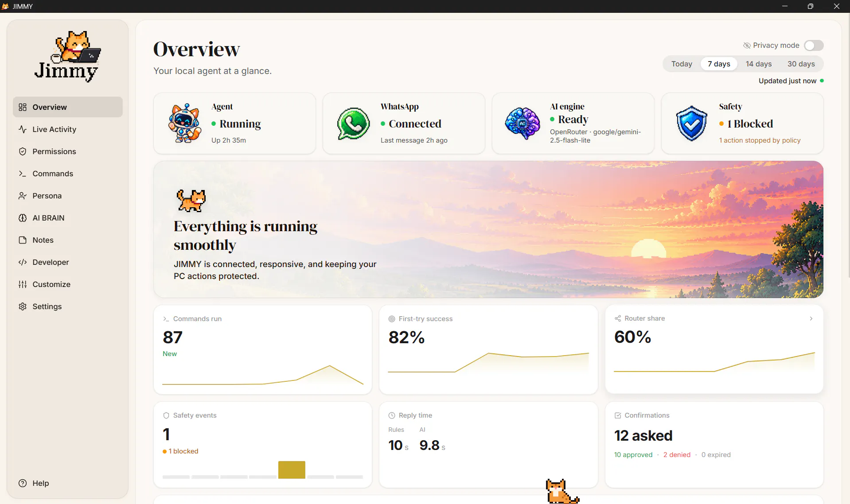Click '1 action stopped by policy' link

click(x=760, y=140)
